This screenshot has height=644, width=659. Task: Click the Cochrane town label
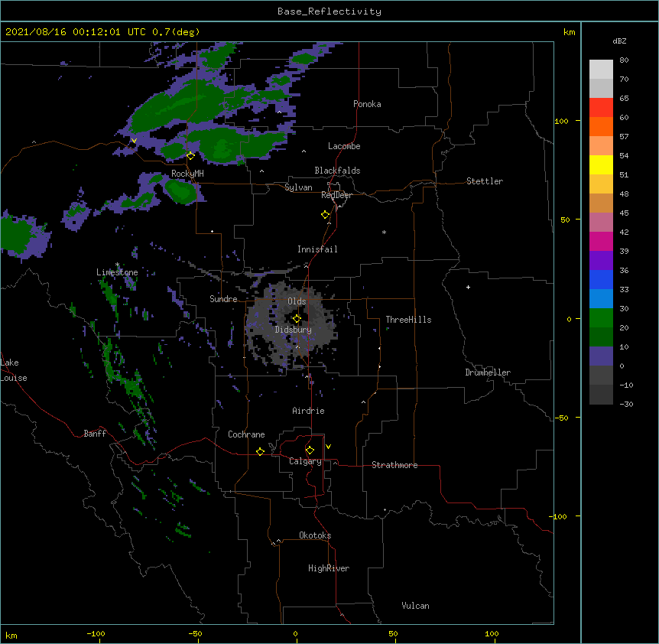point(246,434)
